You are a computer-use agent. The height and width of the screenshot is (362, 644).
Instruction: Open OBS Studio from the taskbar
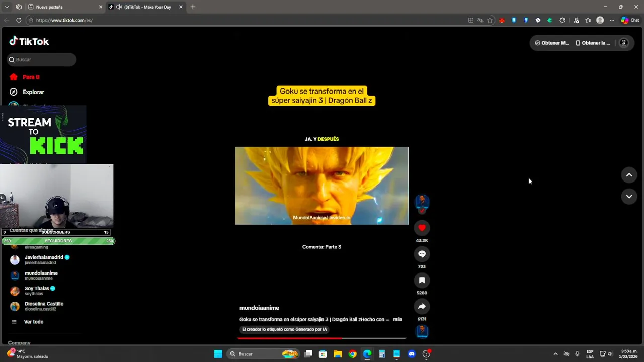point(426,354)
